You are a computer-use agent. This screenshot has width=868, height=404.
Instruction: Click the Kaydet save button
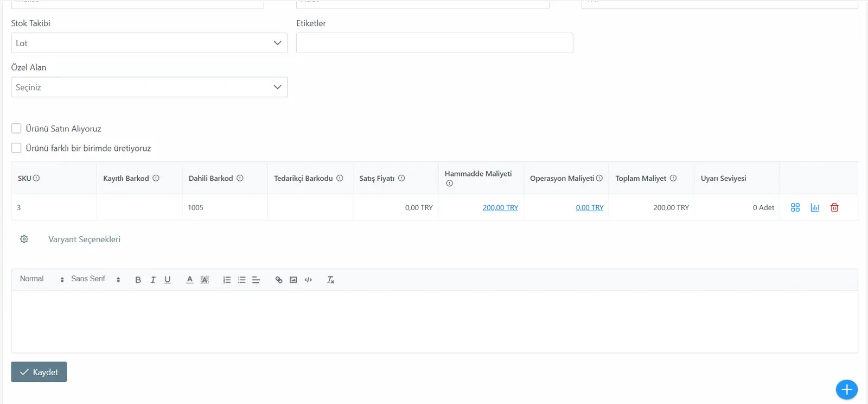39,372
